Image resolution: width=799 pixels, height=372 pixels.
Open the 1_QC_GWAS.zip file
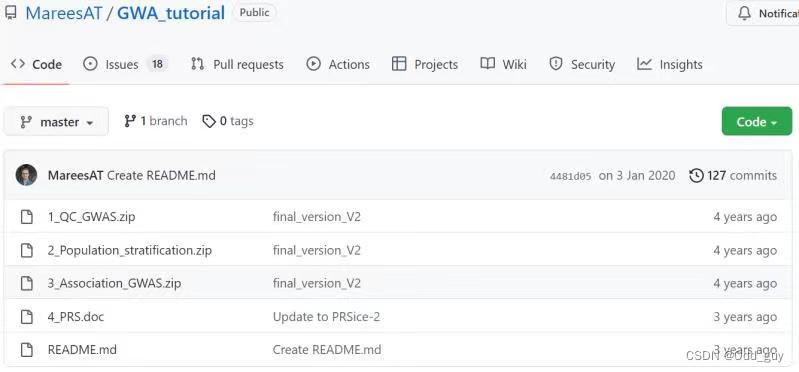point(92,217)
